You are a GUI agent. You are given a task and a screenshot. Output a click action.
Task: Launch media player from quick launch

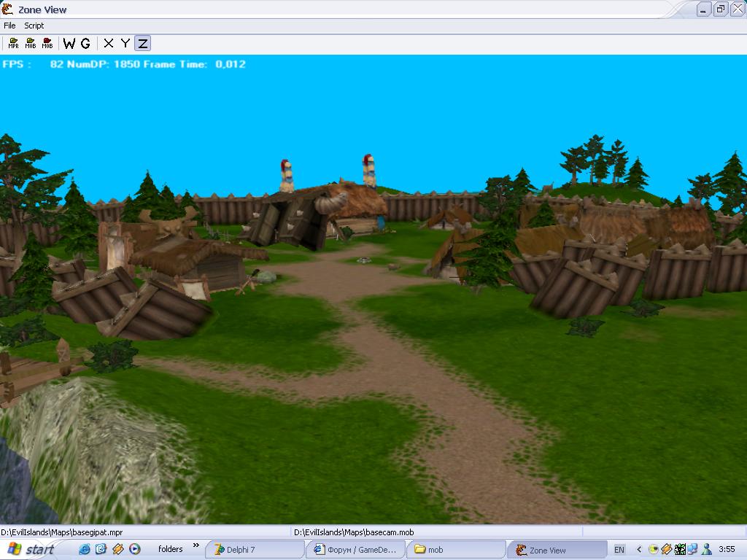tap(134, 549)
